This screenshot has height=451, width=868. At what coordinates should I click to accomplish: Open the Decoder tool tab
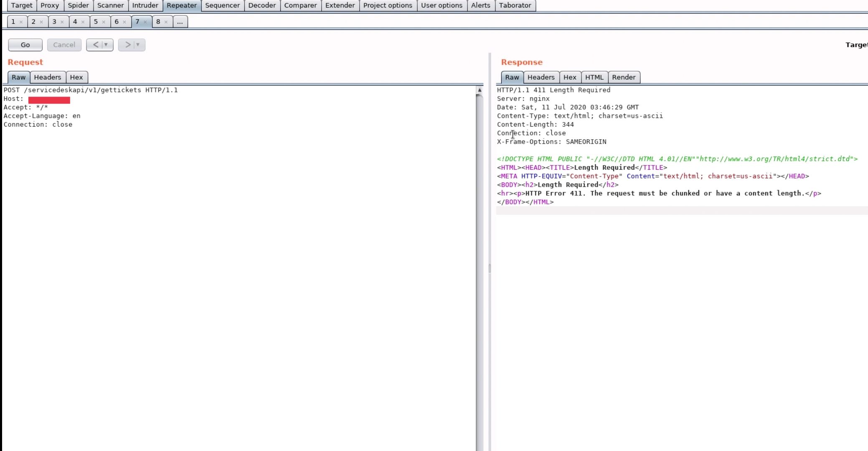[x=262, y=5]
